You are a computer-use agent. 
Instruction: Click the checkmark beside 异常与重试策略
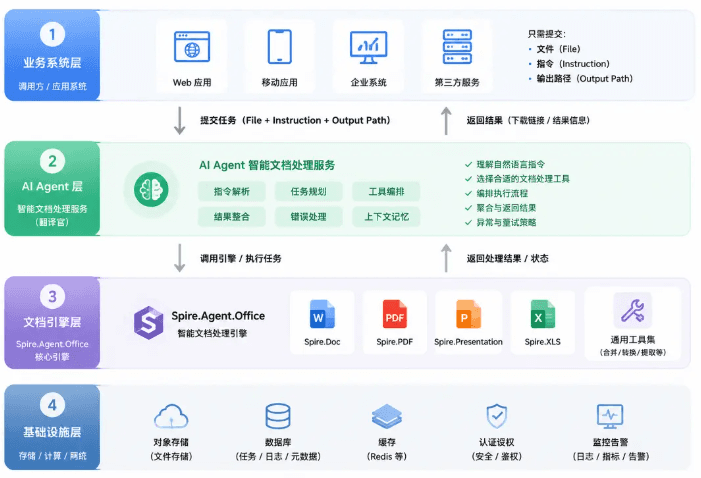[x=468, y=222]
